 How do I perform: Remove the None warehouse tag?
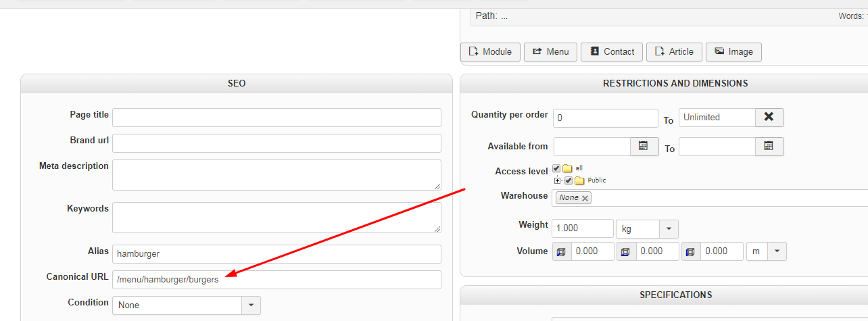pyautogui.click(x=585, y=198)
